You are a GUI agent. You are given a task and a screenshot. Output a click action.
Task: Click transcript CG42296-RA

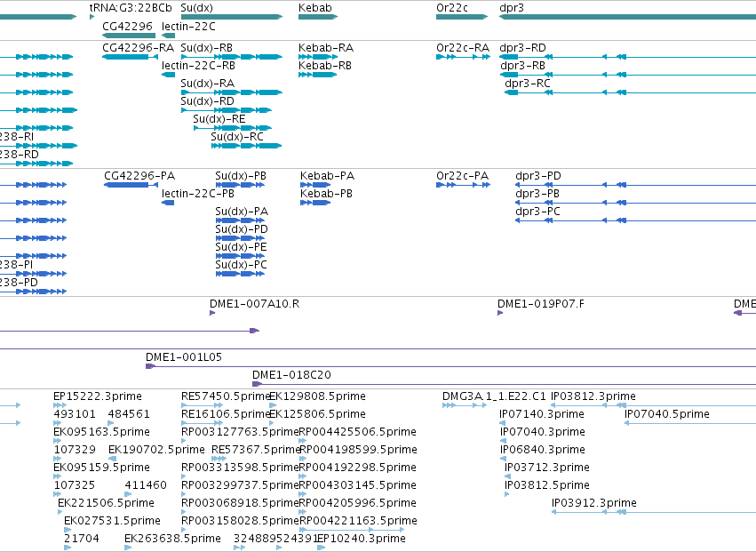pos(138,48)
